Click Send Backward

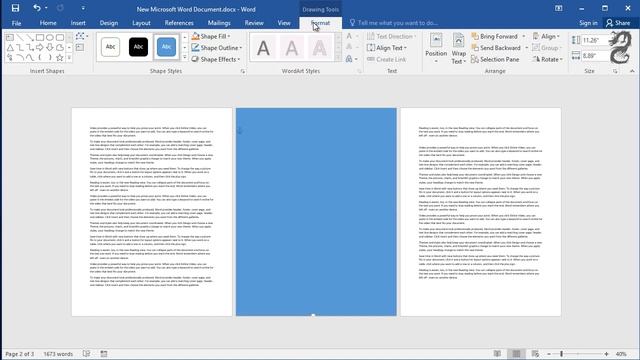click(x=496, y=48)
